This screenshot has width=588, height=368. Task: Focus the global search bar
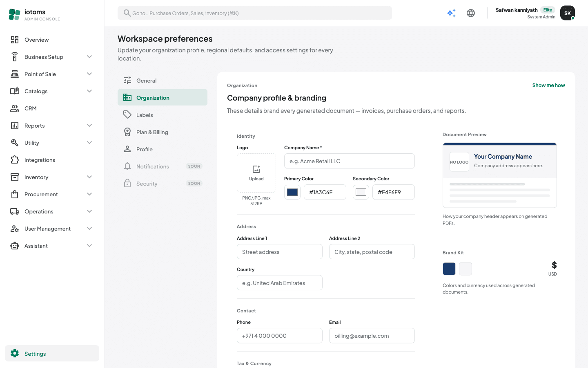[x=255, y=13]
